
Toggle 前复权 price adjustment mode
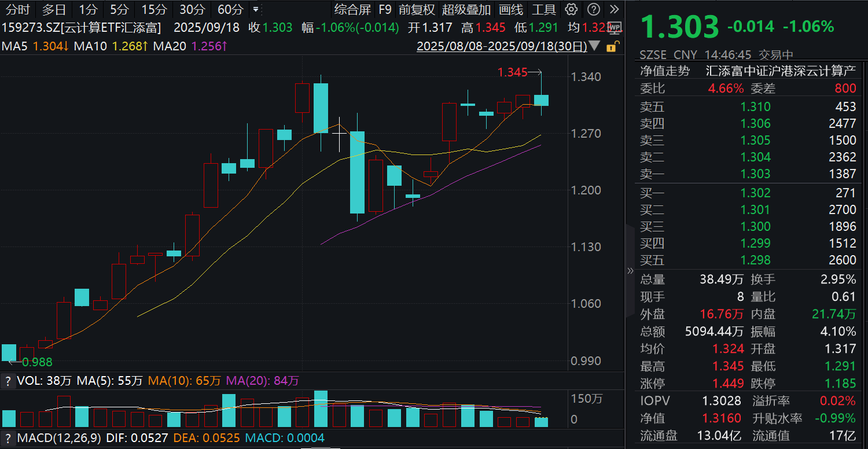417,9
